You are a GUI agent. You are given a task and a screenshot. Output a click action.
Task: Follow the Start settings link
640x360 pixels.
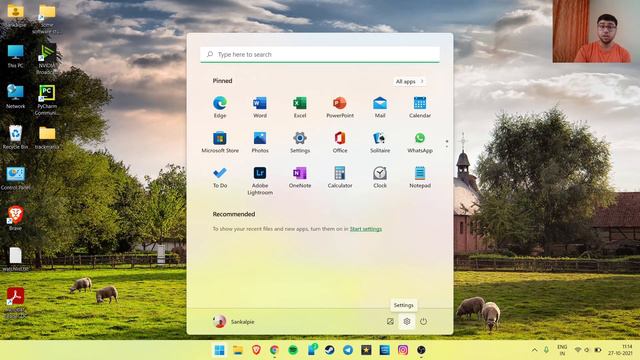[x=366, y=229]
